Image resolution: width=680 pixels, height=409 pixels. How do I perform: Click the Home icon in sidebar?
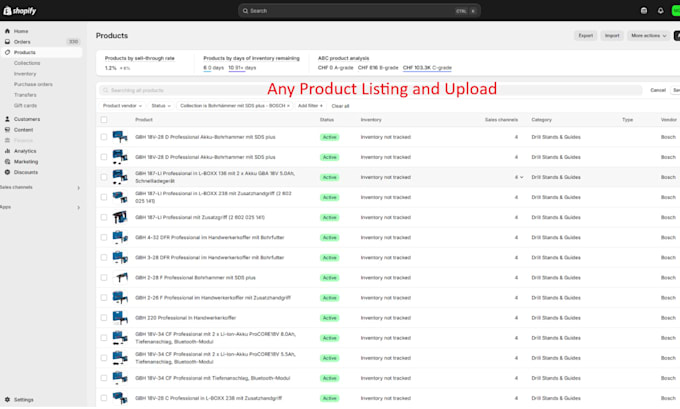click(7, 31)
